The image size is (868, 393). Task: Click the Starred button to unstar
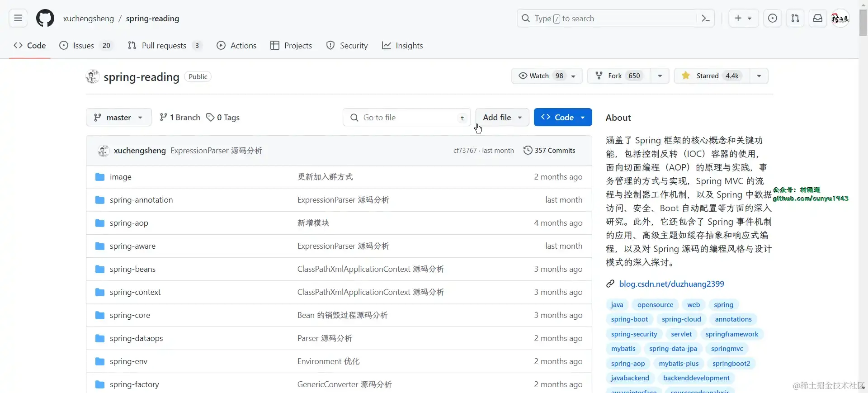coord(712,76)
